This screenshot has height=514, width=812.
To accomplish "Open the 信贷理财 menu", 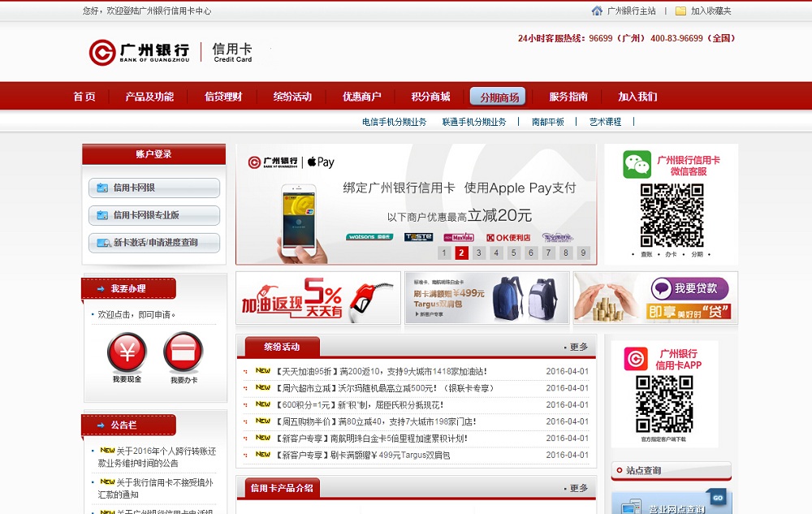I will click(x=223, y=97).
